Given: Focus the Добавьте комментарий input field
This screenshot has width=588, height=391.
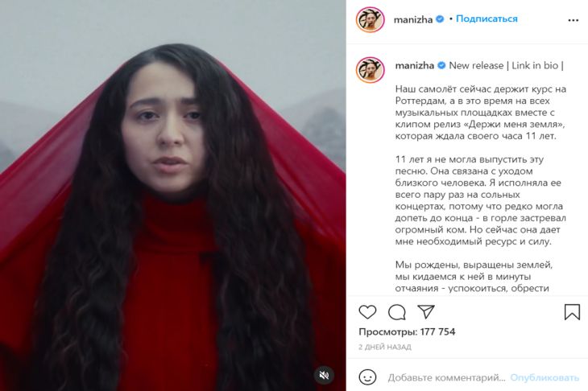Looking at the screenshot, I should pyautogui.click(x=446, y=377).
